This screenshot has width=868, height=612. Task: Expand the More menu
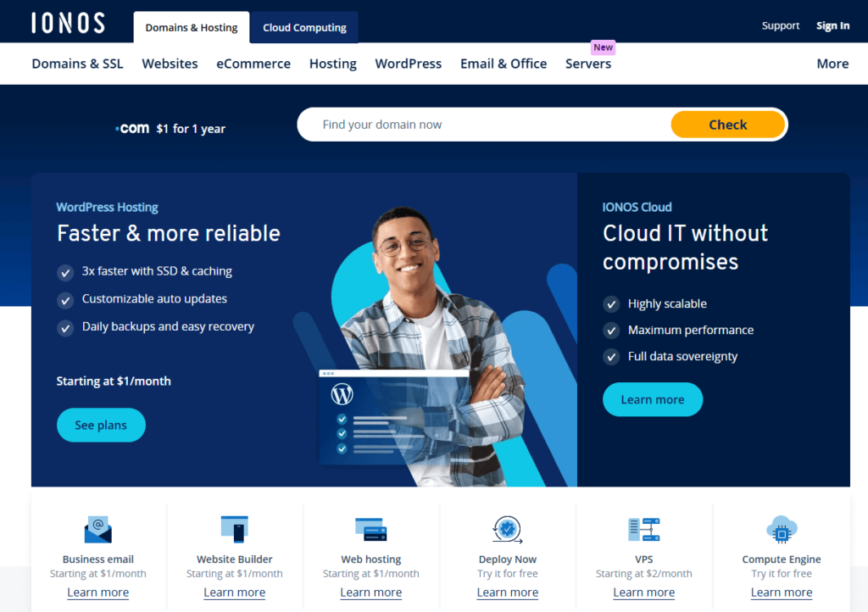[x=832, y=64]
